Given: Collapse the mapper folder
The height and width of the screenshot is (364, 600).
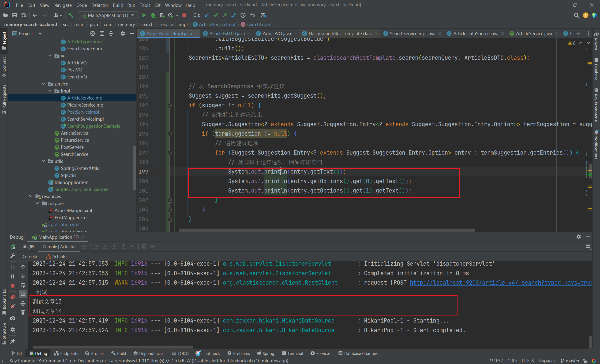Looking at the screenshot, I should [x=37, y=203].
